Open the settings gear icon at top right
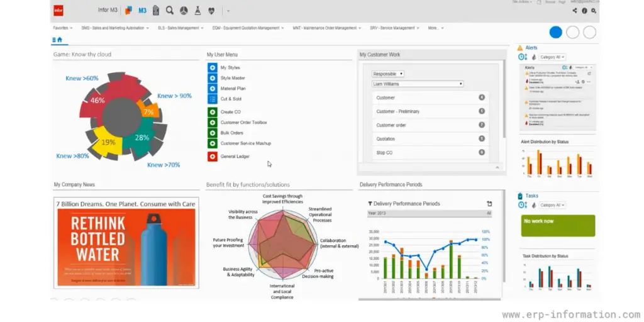The width and height of the screenshot is (644, 322). coord(594,11)
